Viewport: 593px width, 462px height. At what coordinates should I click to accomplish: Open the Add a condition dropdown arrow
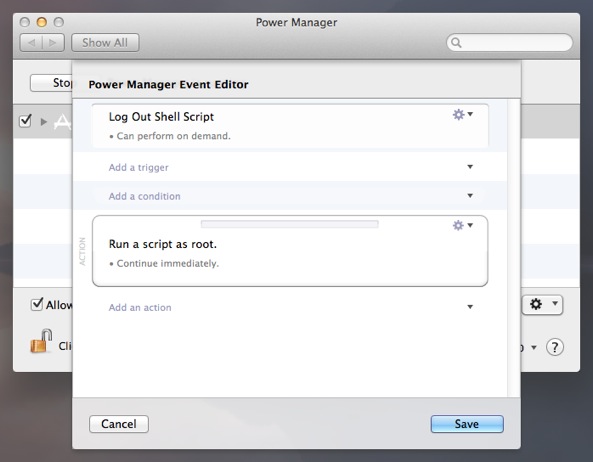[470, 196]
